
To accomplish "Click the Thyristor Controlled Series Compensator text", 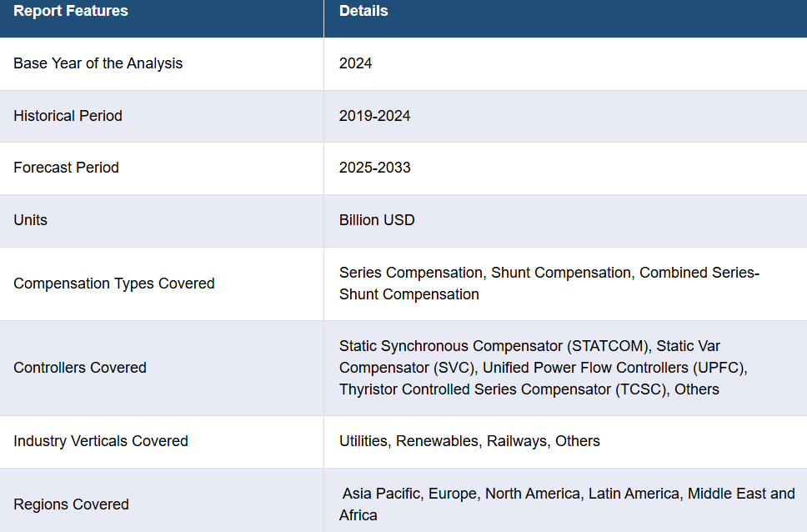I will point(474,389).
